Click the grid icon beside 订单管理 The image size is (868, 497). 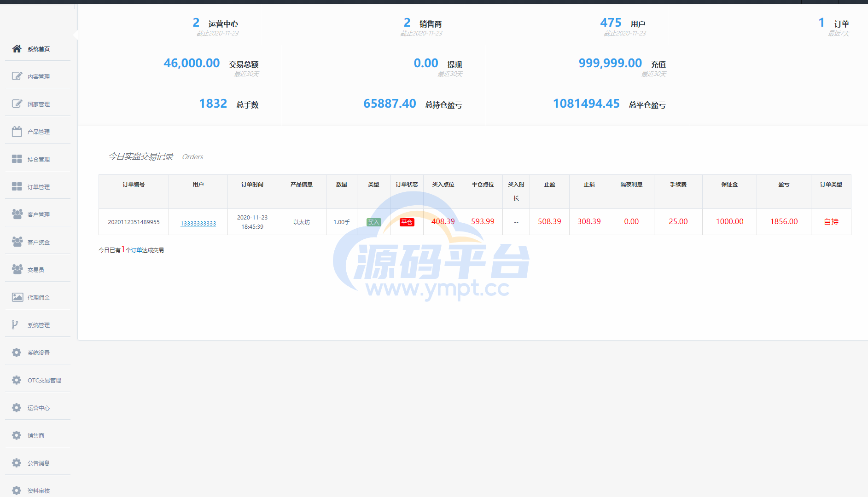[17, 187]
